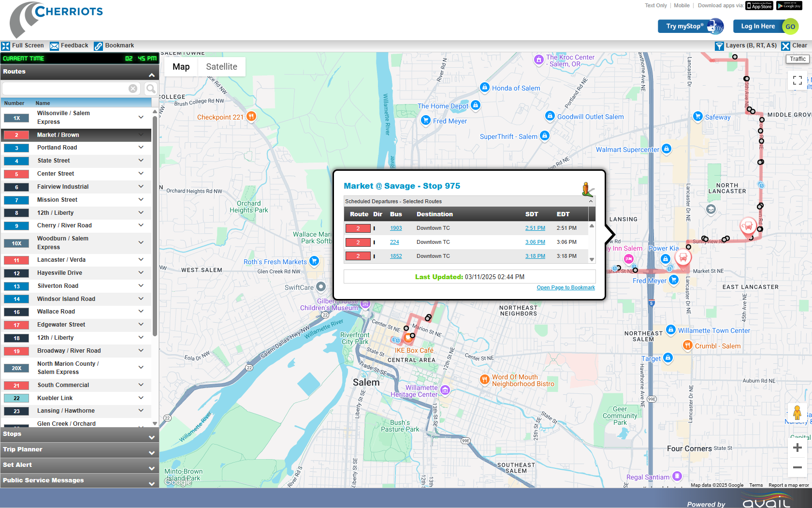Toggle route 3 Portland Road color box
812x508 pixels.
pyautogui.click(x=16, y=148)
